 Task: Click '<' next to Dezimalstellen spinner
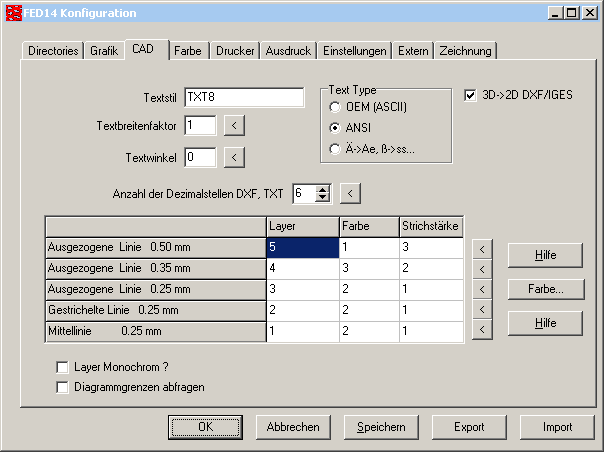(x=350, y=193)
